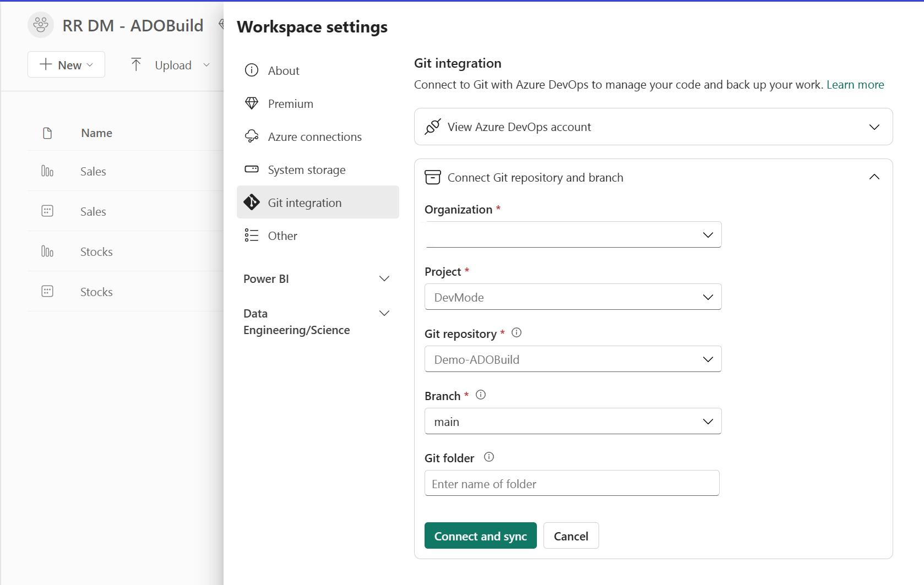Screen dimensions: 924x585
Task: Click the Upload arrow icon
Action: click(x=136, y=64)
